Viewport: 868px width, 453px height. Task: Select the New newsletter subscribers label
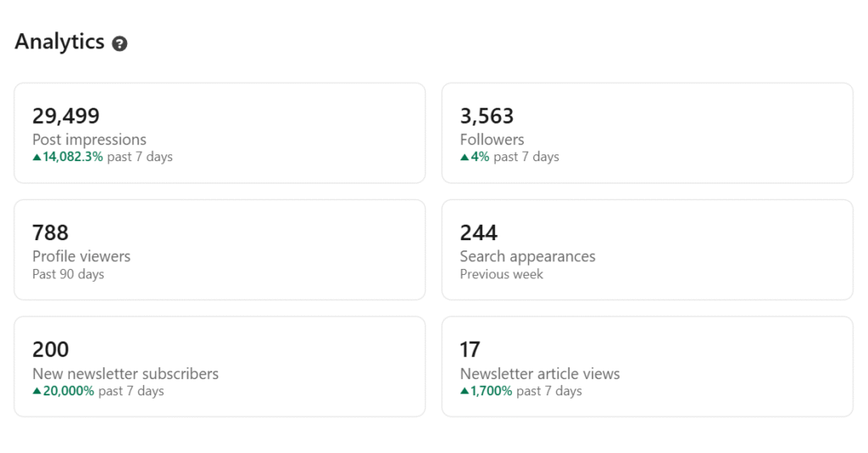pyautogui.click(x=125, y=373)
